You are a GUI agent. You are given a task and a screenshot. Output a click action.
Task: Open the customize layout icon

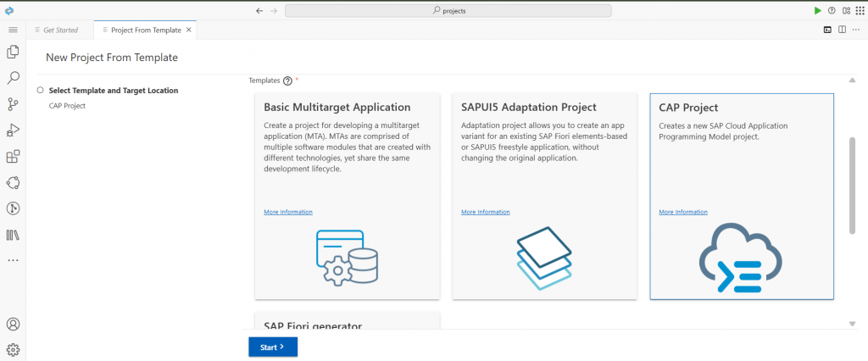click(x=846, y=10)
